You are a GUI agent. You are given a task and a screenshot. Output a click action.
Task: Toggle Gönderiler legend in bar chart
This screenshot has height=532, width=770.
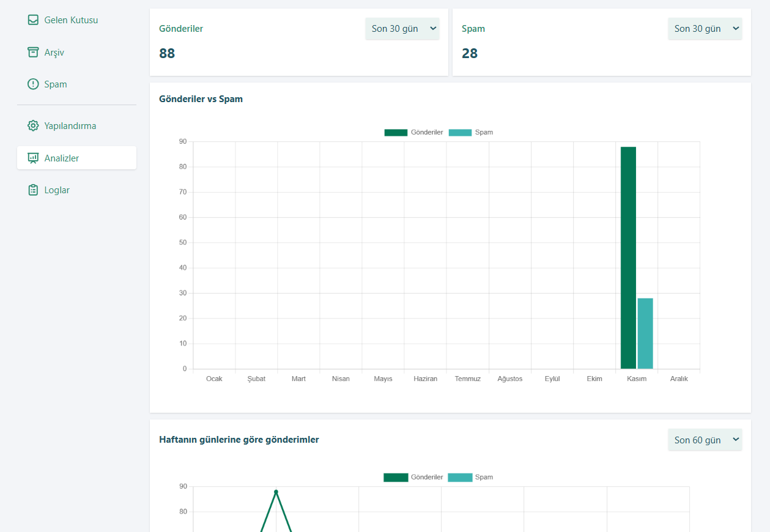click(x=413, y=132)
